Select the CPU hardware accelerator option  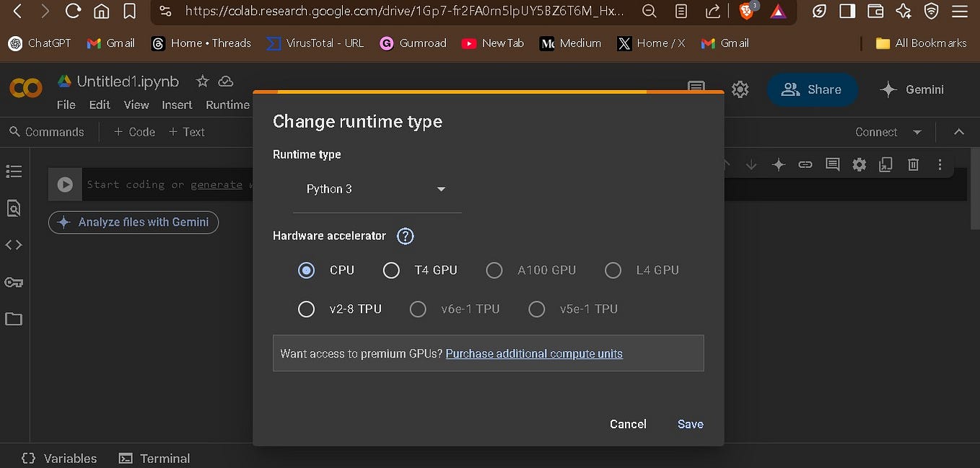[x=306, y=270]
